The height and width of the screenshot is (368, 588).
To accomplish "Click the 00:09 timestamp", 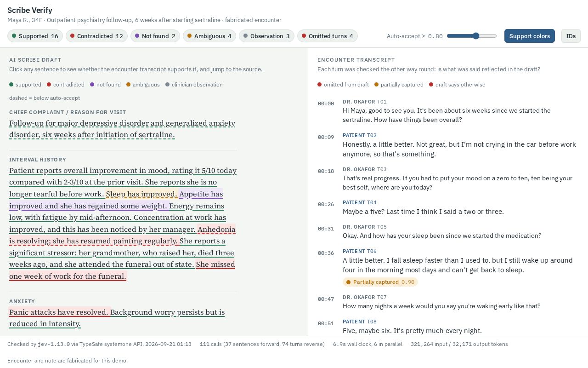I will tap(326, 137).
